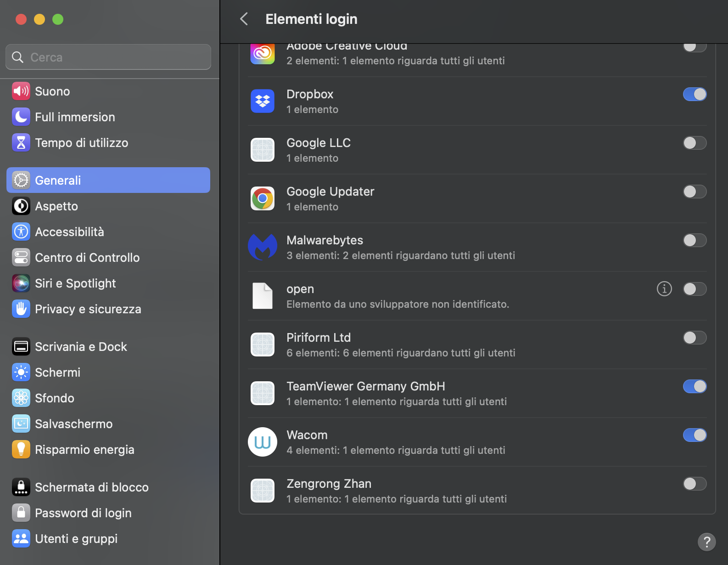
Task: Open Tempo di utilizzo settings
Action: (108, 142)
